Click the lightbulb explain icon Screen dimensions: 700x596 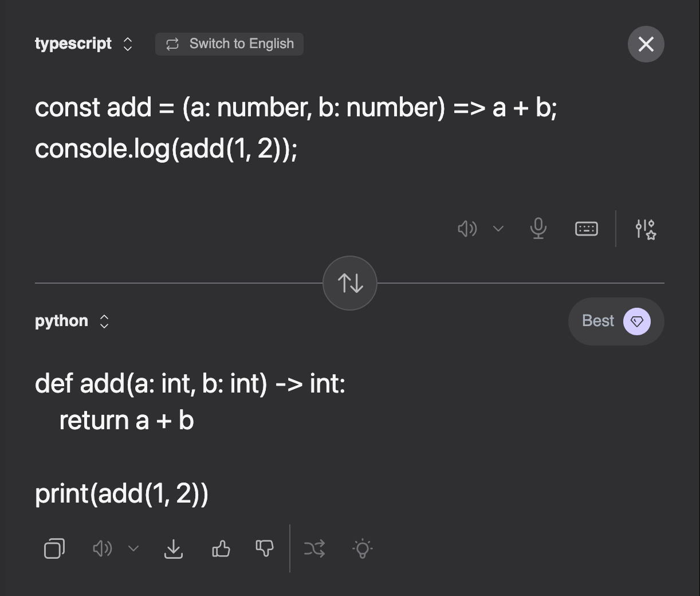tap(362, 548)
